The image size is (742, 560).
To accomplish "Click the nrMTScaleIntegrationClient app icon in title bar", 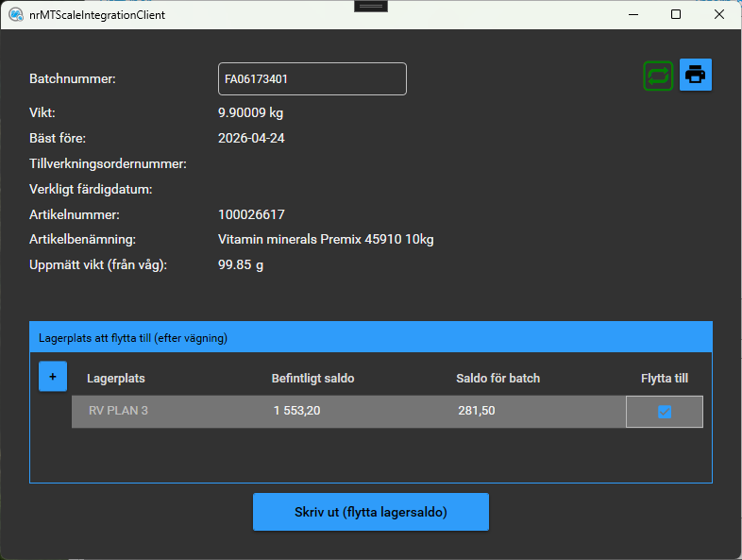I will [16, 15].
